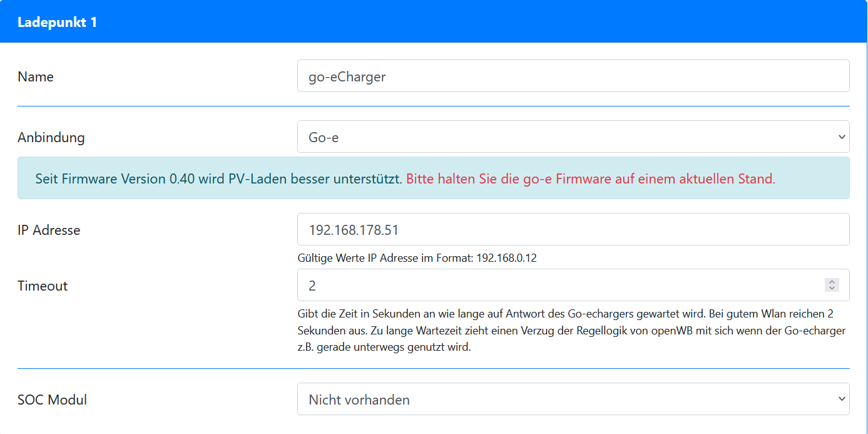Viewport: 868px width, 434px height.
Task: Click the Name input field with go-eCharger
Action: [573, 76]
